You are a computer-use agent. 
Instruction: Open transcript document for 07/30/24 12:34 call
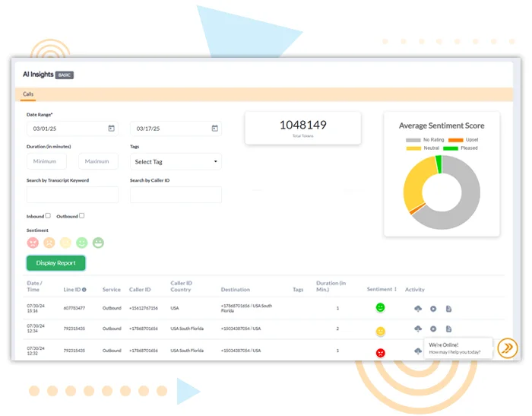(x=448, y=329)
